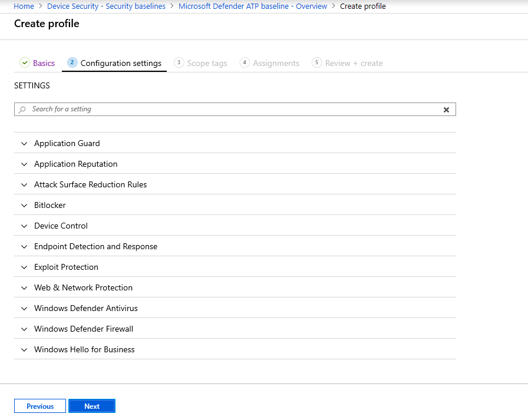This screenshot has width=528, height=420.
Task: Expand Windows Hello for Business
Action: (84, 349)
